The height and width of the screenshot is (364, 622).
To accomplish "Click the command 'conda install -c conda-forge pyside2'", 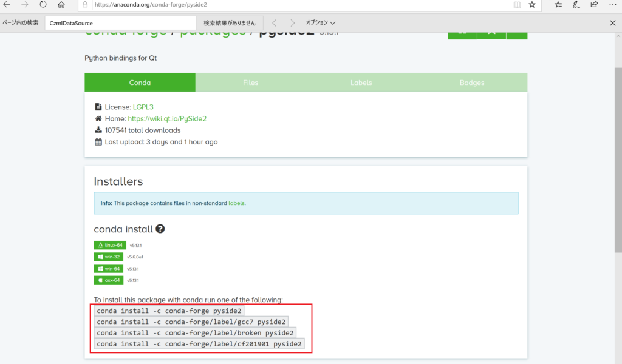I will [x=169, y=311].
